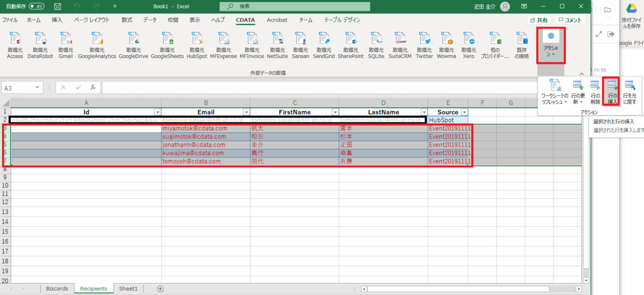Switch to the 挿入 (Insert) ribbon tab

click(x=57, y=20)
